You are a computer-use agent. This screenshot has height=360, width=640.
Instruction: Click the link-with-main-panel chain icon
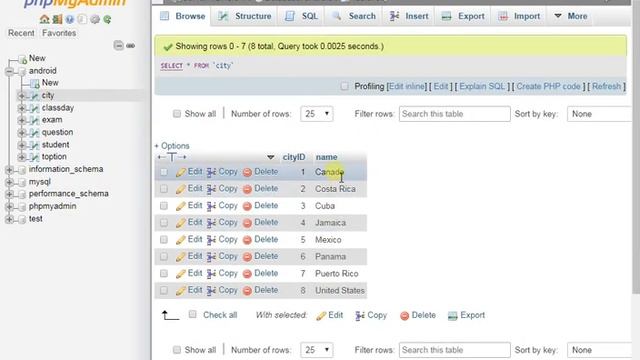131,45
